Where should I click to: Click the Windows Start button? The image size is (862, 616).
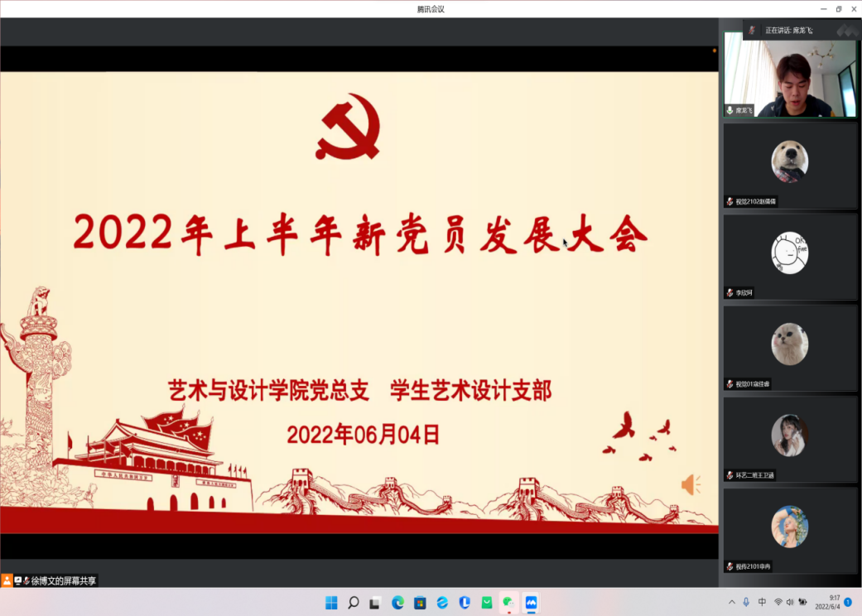click(331, 603)
